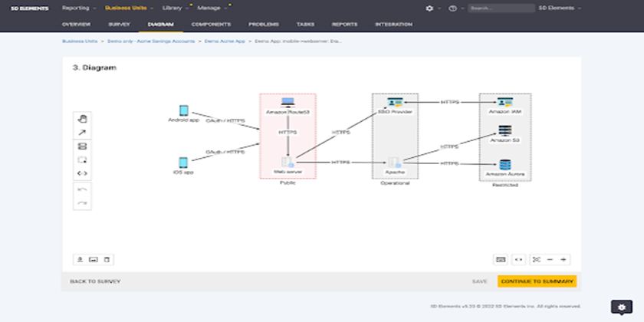This screenshot has height=322, width=644.
Task: Add a component with the stacked-server tool
Action: click(82, 146)
